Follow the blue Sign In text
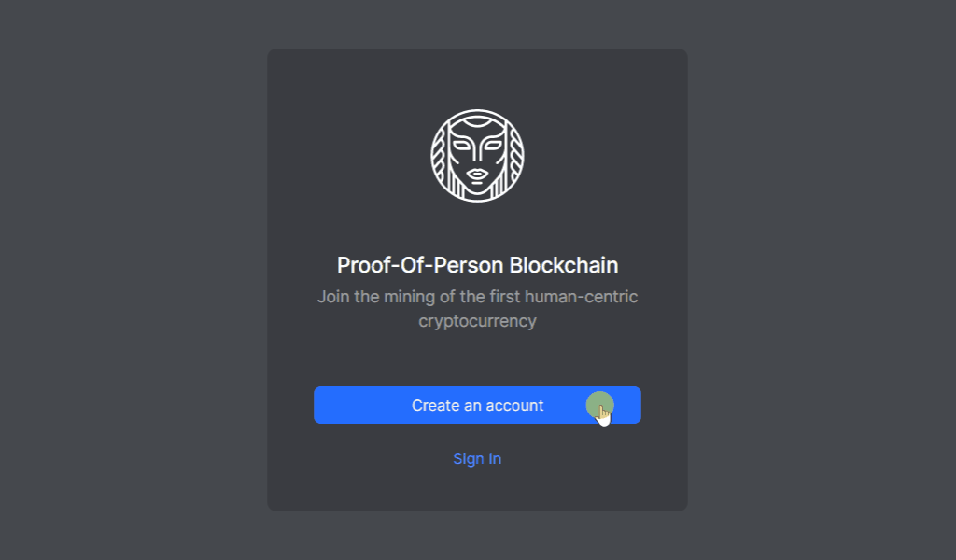 tap(477, 458)
